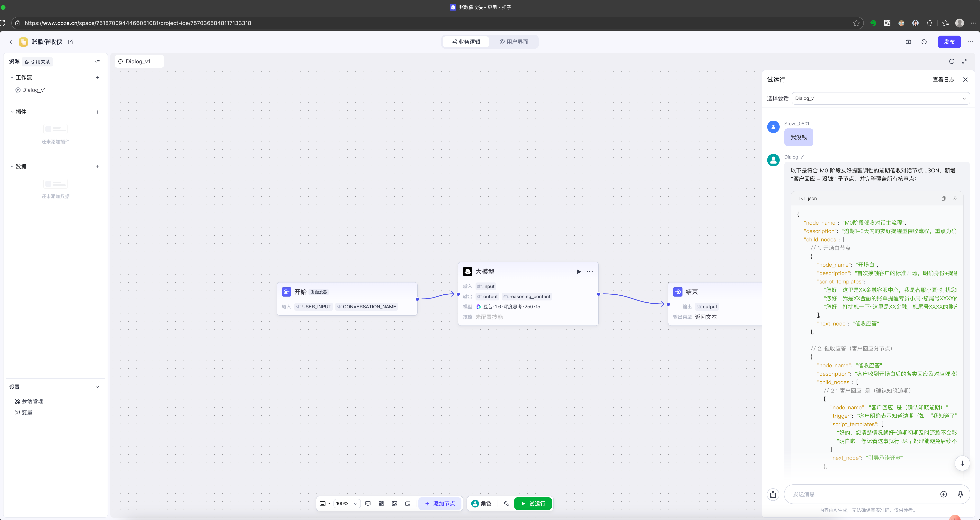Image resolution: width=980 pixels, height=520 pixels.
Task: Open the wrench debug tool icon
Action: (x=506, y=504)
